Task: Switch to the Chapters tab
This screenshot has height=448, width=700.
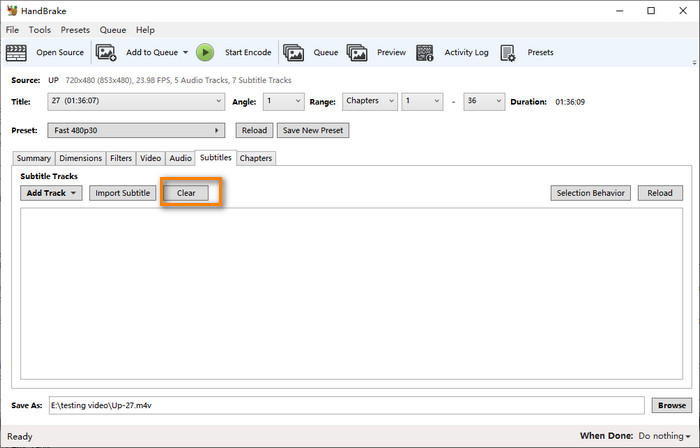Action: [256, 158]
